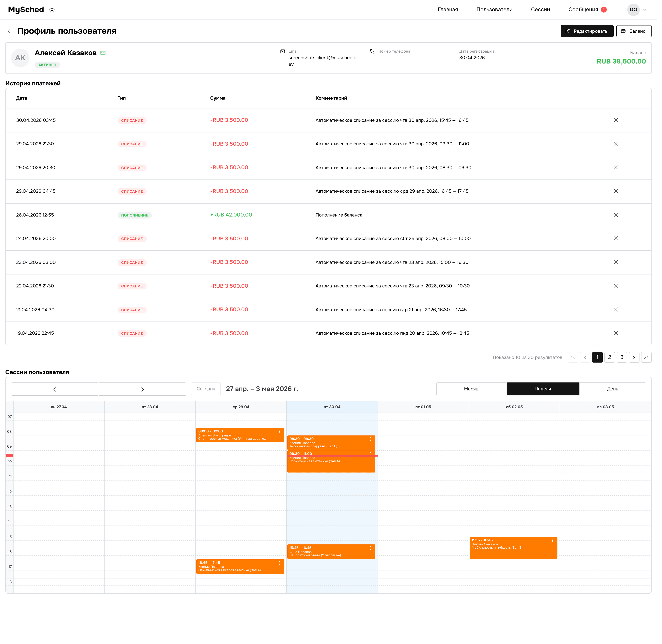Click the AK profile avatar
The image size is (662, 644).
pos(20,58)
